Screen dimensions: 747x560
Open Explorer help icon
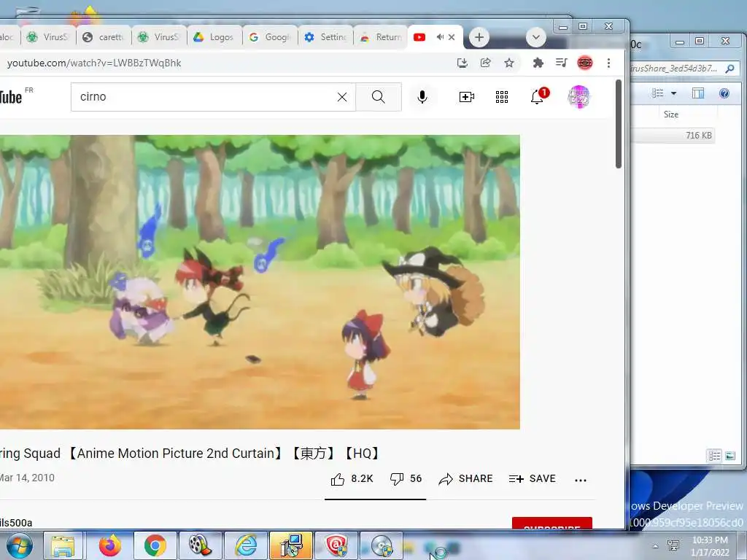[724, 93]
